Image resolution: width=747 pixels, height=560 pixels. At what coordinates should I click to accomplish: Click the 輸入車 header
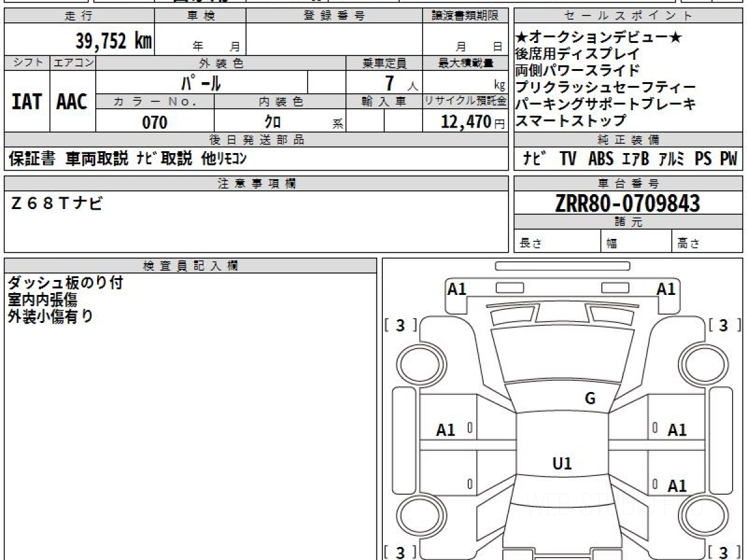point(384,101)
